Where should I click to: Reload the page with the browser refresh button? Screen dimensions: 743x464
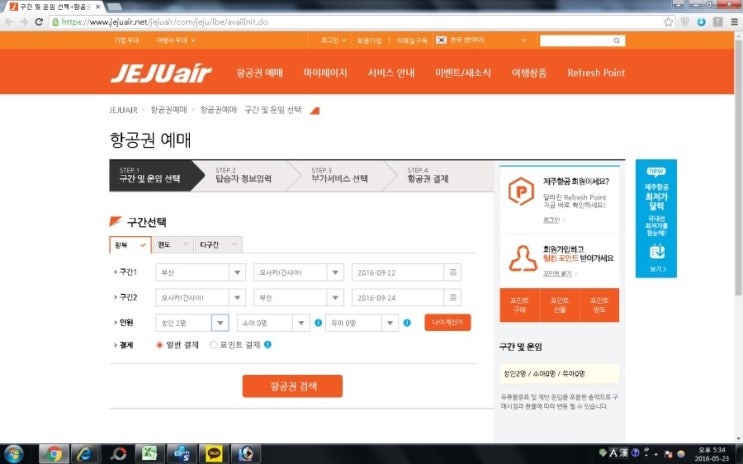39,22
